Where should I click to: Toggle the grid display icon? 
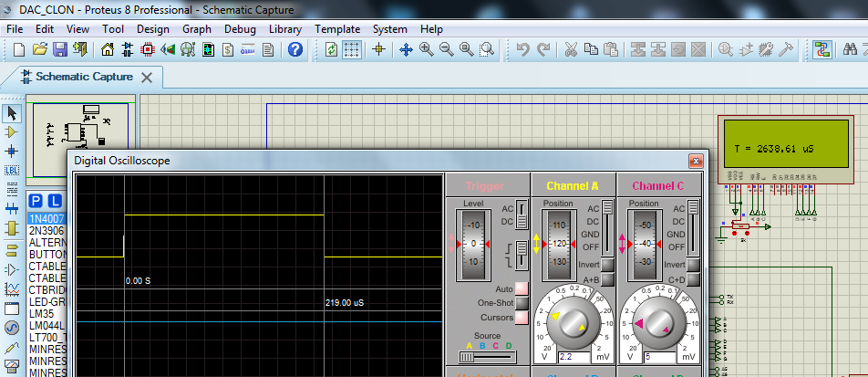point(352,50)
